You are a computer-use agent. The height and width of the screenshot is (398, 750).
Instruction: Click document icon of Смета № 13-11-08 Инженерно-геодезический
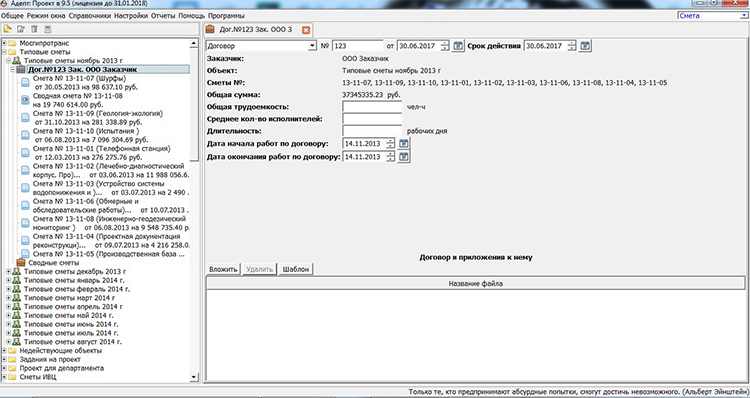[25, 223]
